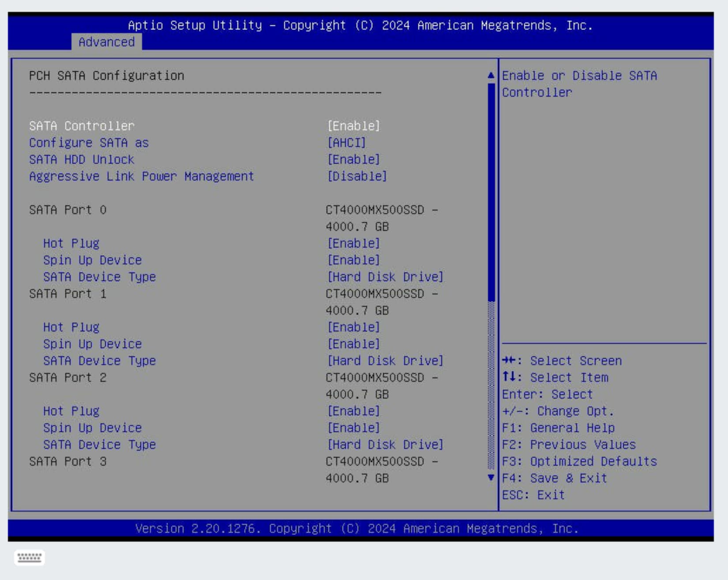Click the ESC: Exit hint
The image size is (728, 580).
pyautogui.click(x=533, y=495)
